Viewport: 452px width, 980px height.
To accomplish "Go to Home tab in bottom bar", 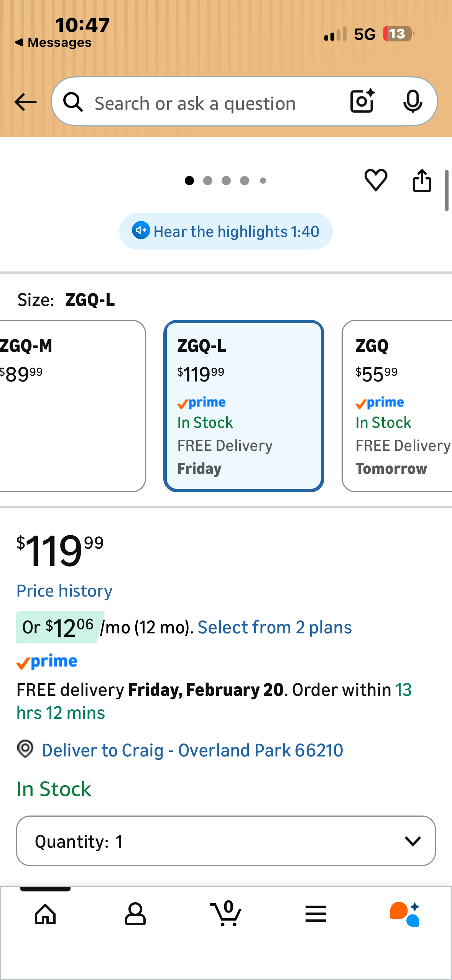I will [45, 914].
